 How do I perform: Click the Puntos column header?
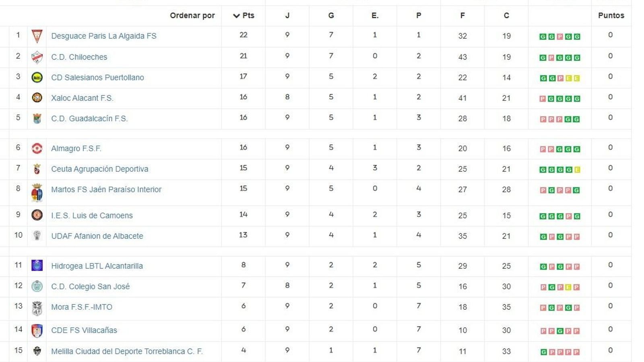coord(611,15)
